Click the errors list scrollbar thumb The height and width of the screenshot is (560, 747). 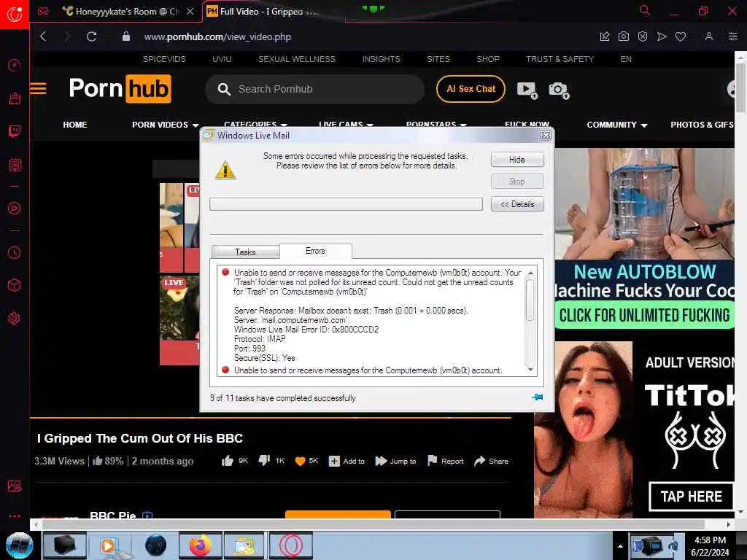530,299
